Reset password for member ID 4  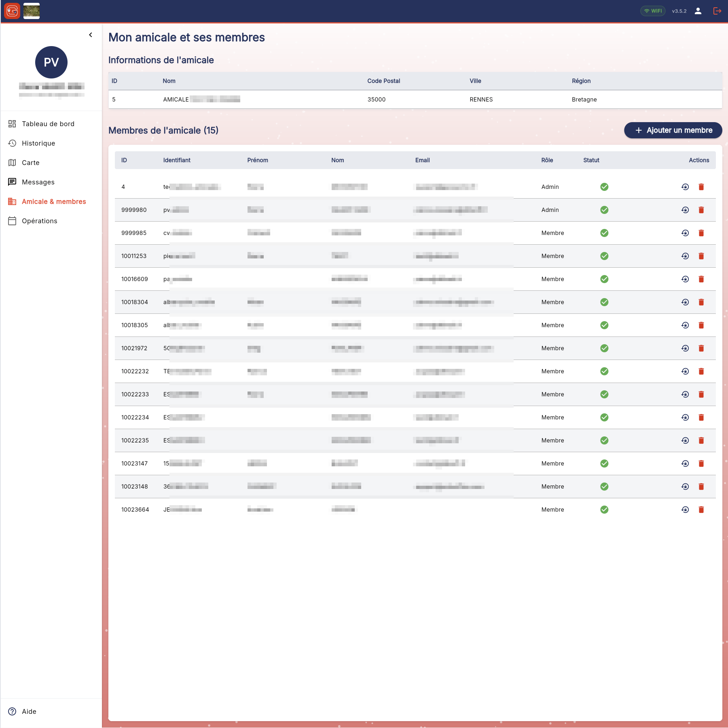point(685,187)
